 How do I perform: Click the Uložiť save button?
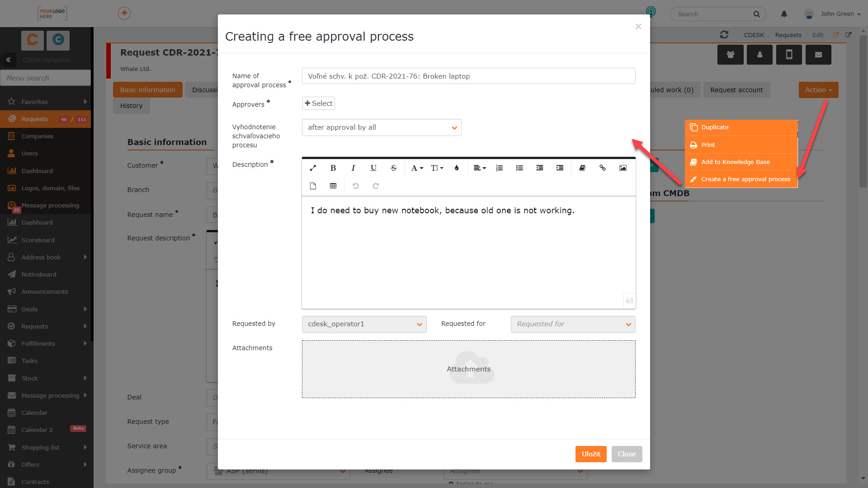coord(591,454)
